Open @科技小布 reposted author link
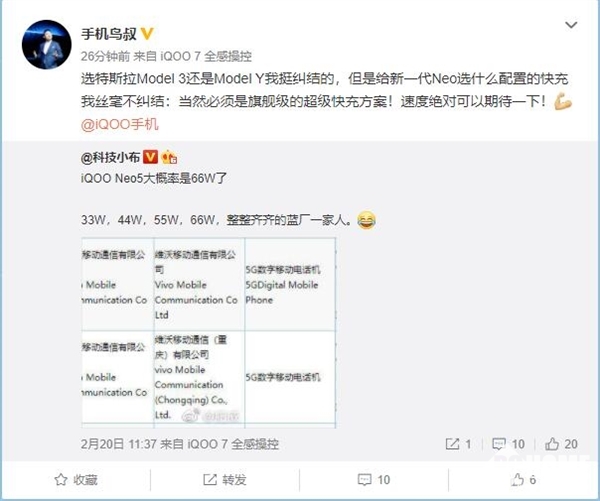Screen dimensions: 600x501 point(110,157)
